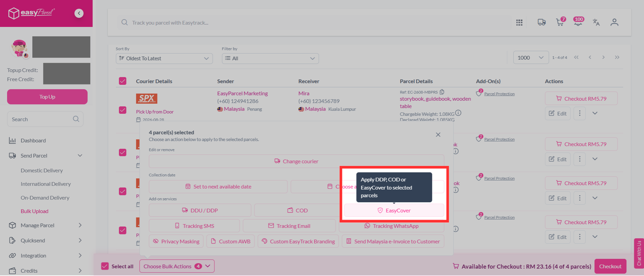Click the Privacy Masking button
This screenshot has width=644, height=276.
click(x=176, y=241)
